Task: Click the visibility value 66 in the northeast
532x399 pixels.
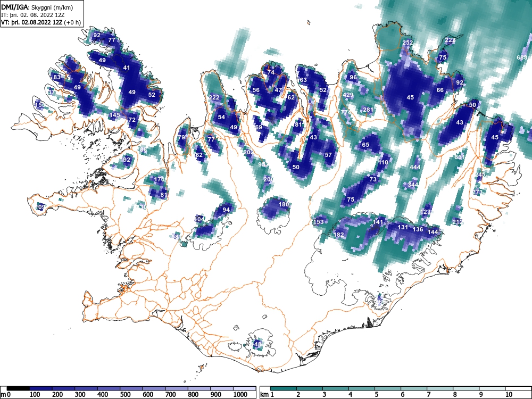Action: [440, 90]
